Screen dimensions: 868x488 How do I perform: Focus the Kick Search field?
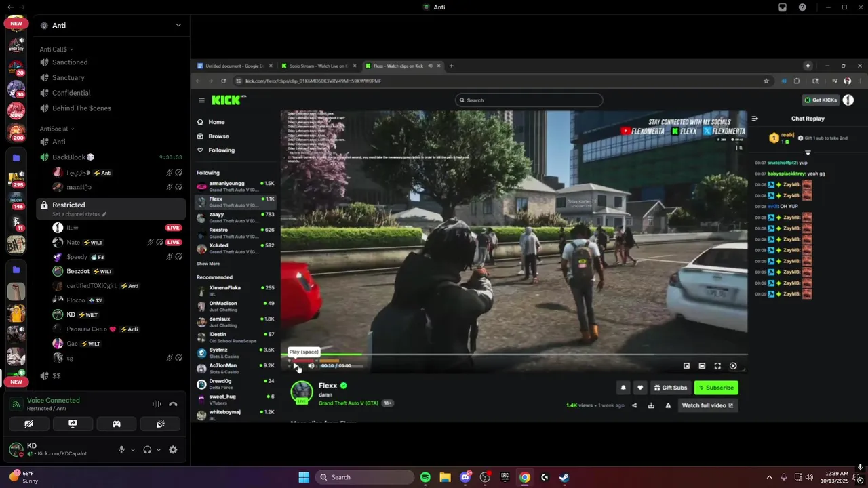(529, 100)
